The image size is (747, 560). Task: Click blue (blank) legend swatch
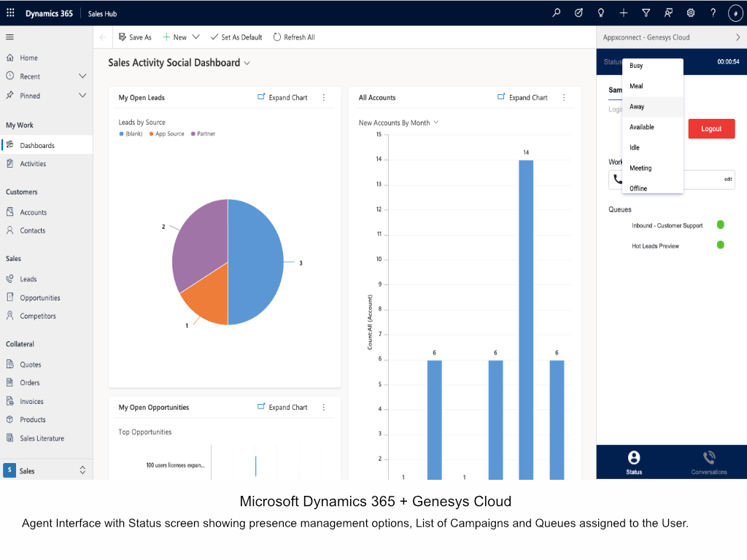pos(122,134)
